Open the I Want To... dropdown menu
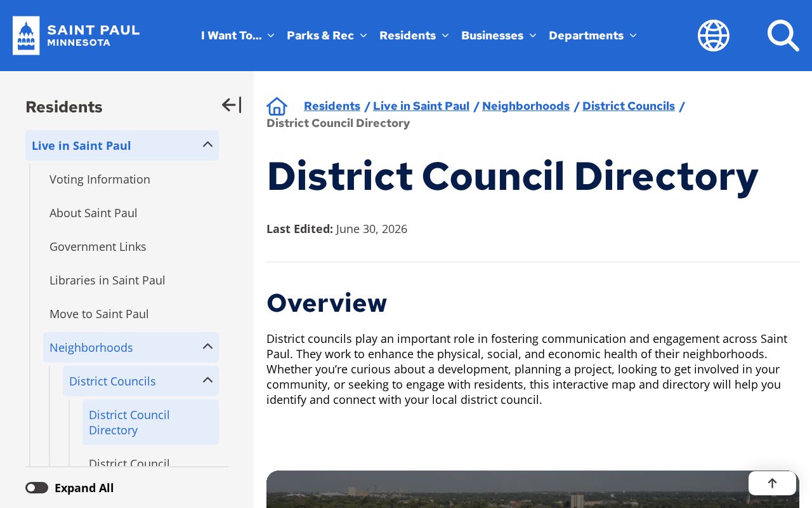812x508 pixels. point(238,36)
